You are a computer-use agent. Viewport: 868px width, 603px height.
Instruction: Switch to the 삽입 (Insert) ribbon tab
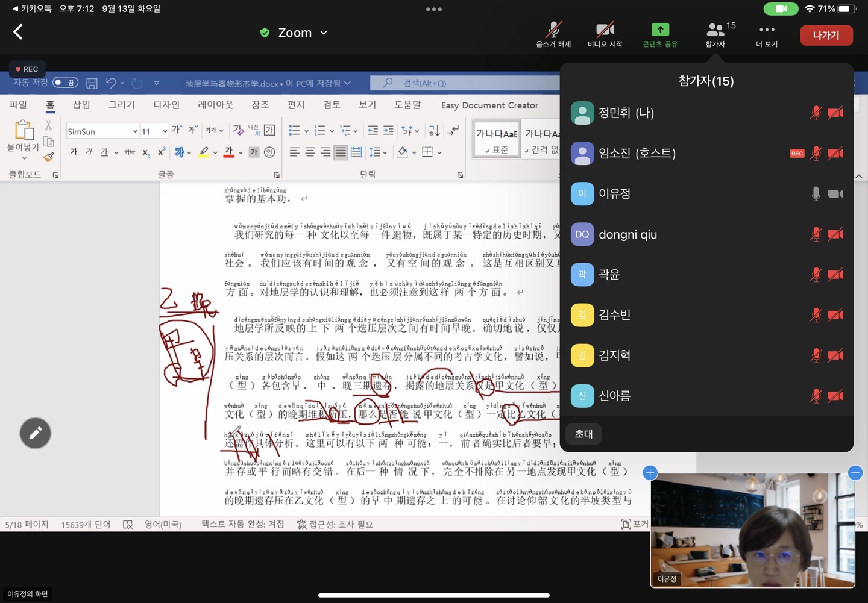[x=81, y=105]
